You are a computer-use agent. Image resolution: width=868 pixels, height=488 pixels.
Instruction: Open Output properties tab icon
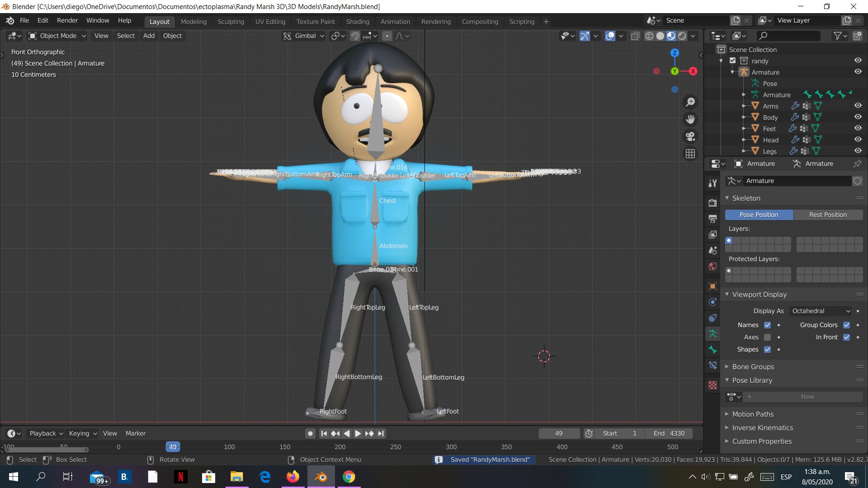point(713,219)
